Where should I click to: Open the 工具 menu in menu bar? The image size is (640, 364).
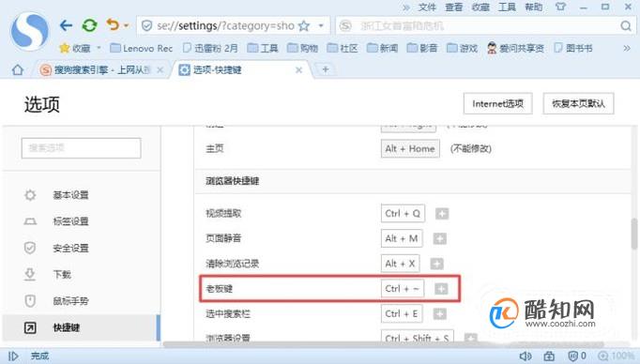507,8
